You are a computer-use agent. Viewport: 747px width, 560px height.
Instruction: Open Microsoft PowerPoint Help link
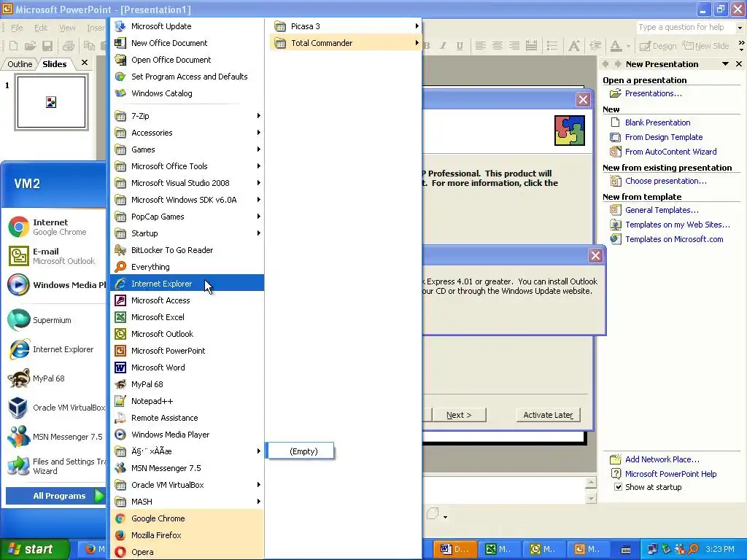coord(671,474)
